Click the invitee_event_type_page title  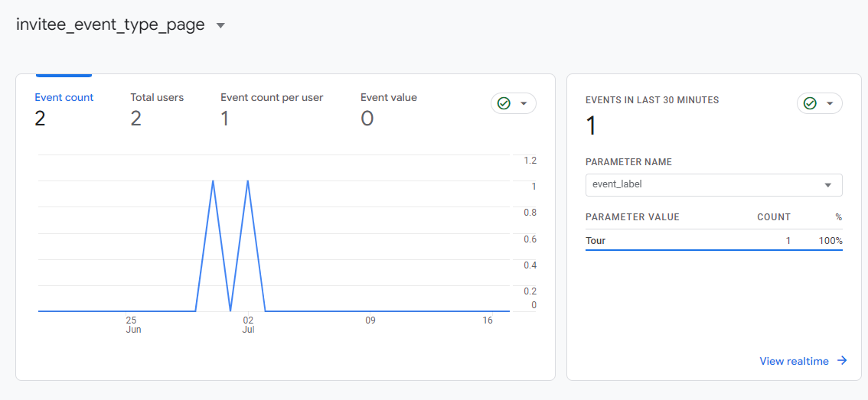point(110,24)
